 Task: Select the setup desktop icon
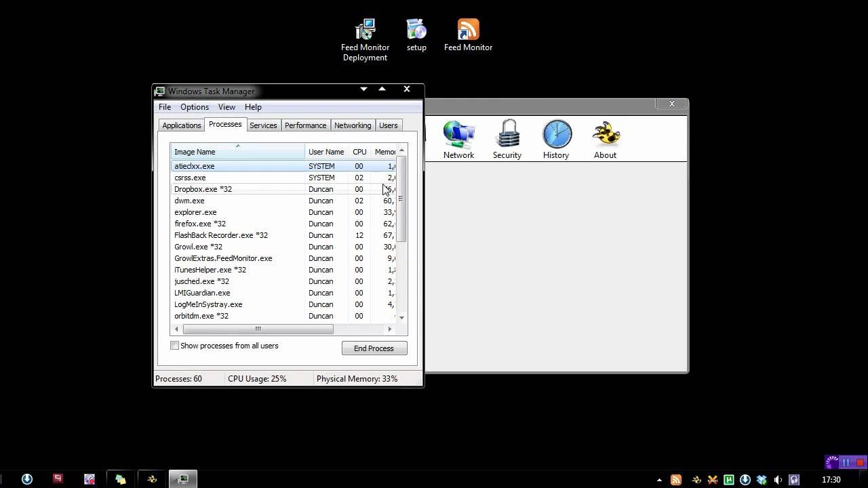pyautogui.click(x=416, y=35)
